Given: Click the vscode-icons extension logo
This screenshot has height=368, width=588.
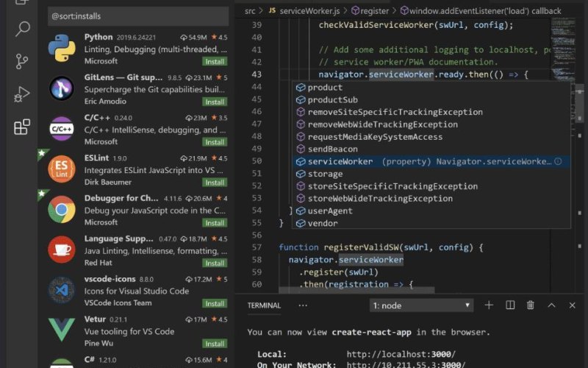Looking at the screenshot, I should coord(62,290).
